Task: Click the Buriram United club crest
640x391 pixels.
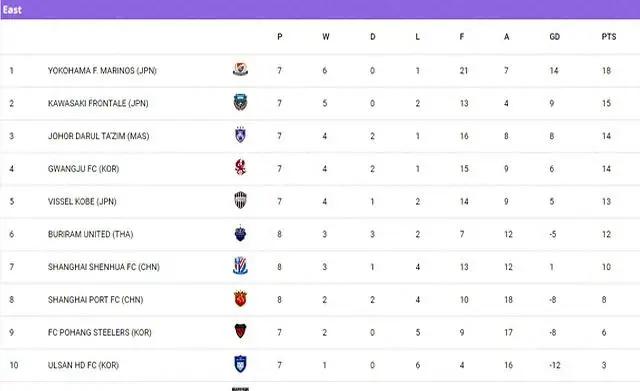Action: click(240, 233)
